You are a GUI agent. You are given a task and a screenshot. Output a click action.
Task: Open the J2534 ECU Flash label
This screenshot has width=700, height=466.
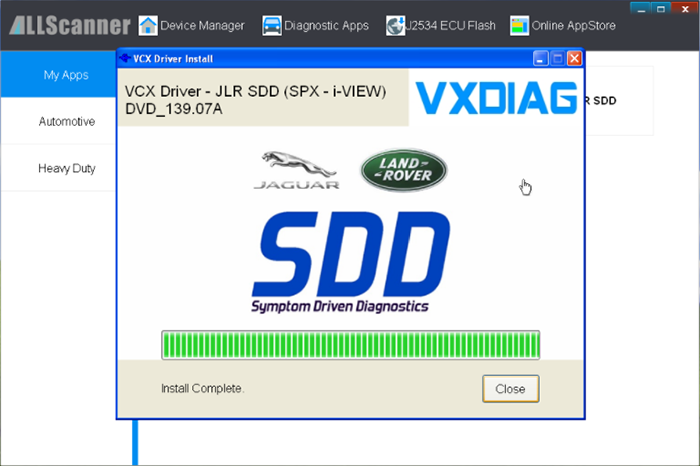click(x=450, y=26)
